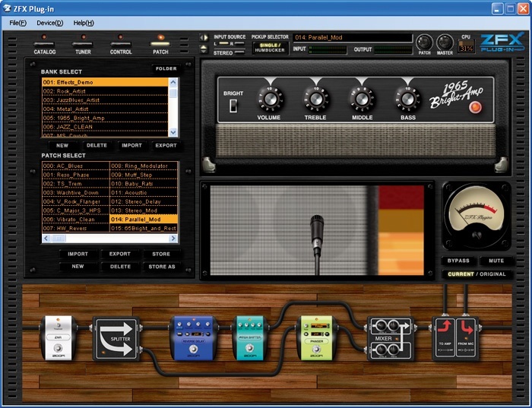The height and width of the screenshot is (408, 532).
Task: Click the Store As button
Action: pos(161,267)
